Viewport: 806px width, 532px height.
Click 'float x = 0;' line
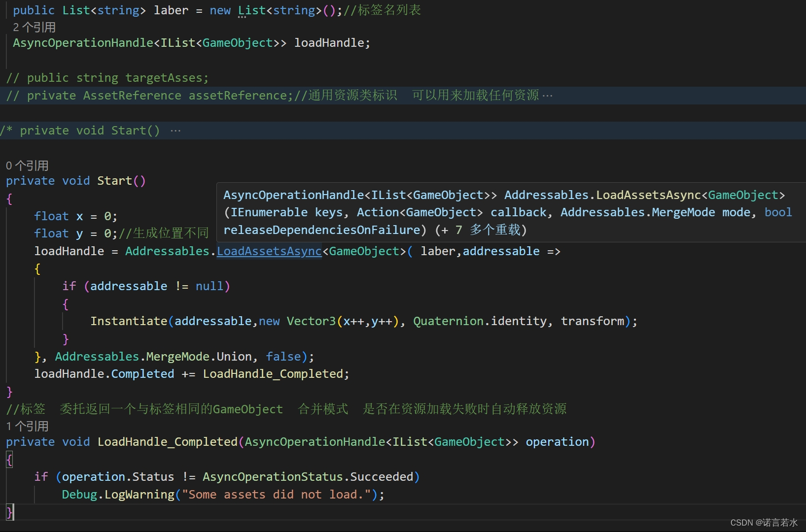(x=76, y=216)
